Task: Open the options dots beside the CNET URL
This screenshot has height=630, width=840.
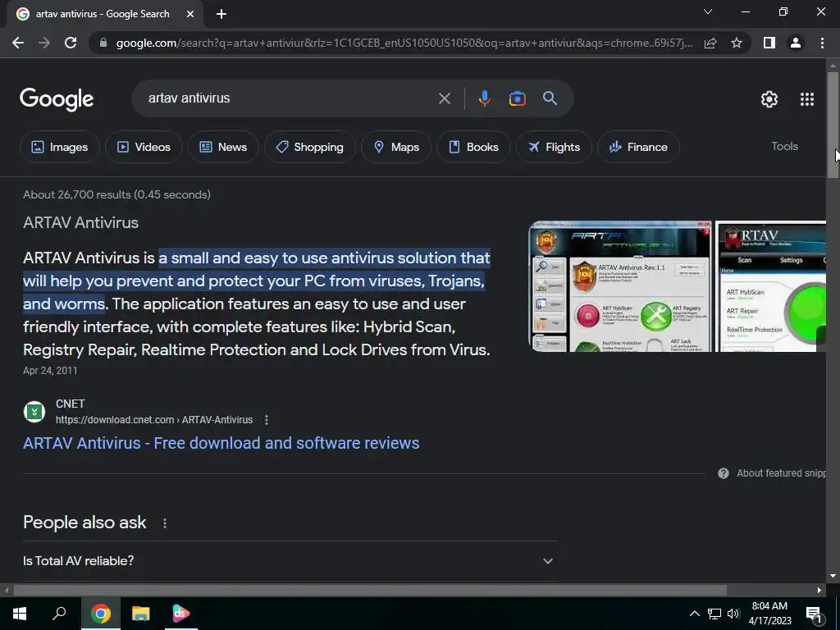Action: (267, 420)
